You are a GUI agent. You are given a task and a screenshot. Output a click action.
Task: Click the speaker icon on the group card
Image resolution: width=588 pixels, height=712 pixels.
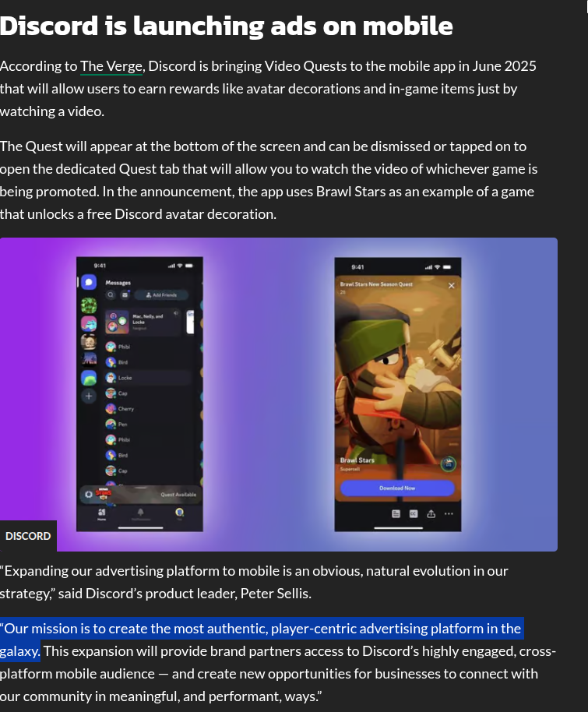pos(176,313)
